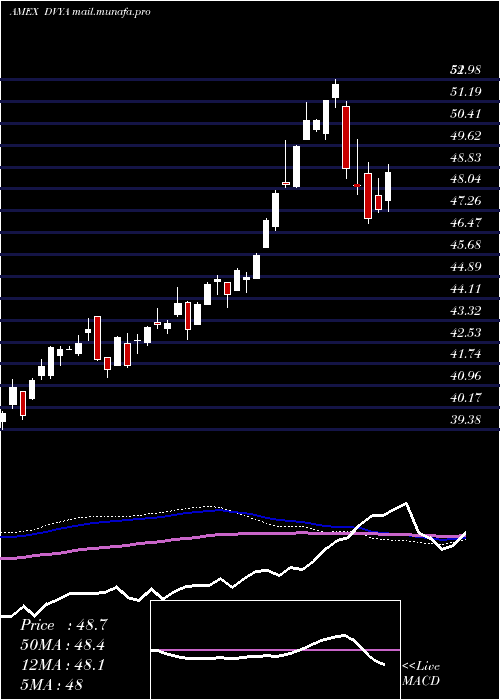Click the 39.38 price axis label
This screenshot has width=500, height=700.
466,420
